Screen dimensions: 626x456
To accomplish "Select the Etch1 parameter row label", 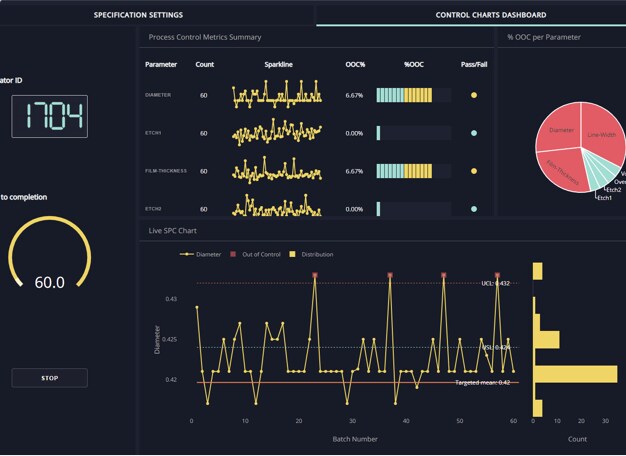I will [153, 133].
